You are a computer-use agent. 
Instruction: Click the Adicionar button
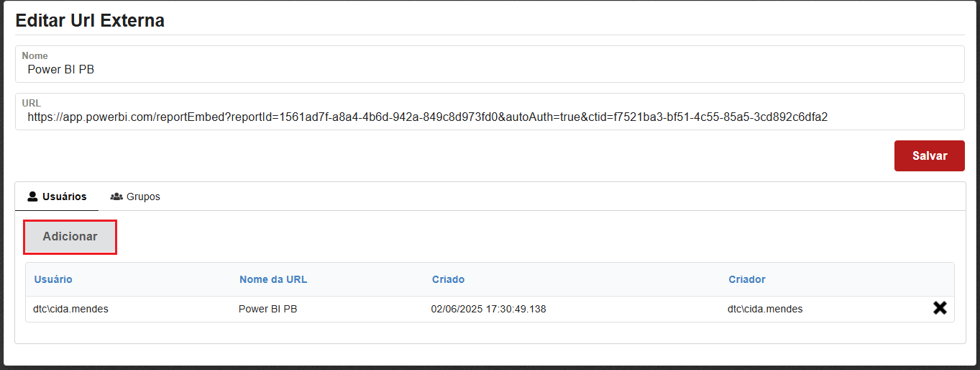(x=70, y=237)
